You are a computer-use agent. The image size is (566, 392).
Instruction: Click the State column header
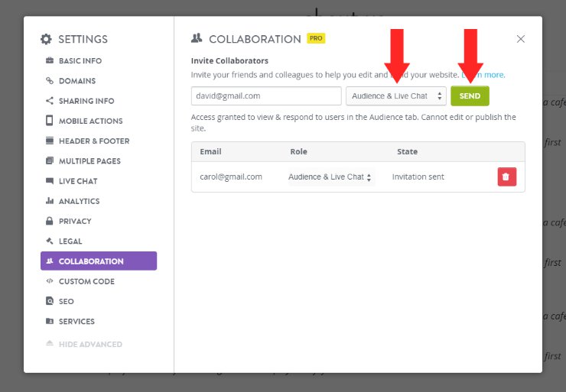pos(407,151)
